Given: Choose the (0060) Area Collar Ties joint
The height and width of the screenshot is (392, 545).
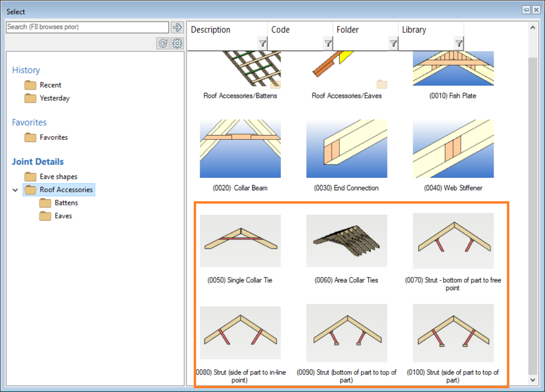Looking at the screenshot, I should [x=347, y=241].
